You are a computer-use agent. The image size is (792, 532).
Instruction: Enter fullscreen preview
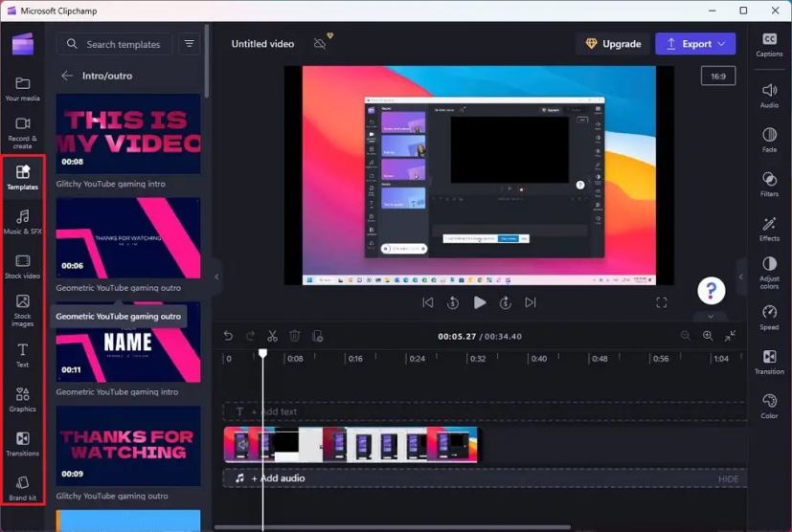click(x=661, y=302)
